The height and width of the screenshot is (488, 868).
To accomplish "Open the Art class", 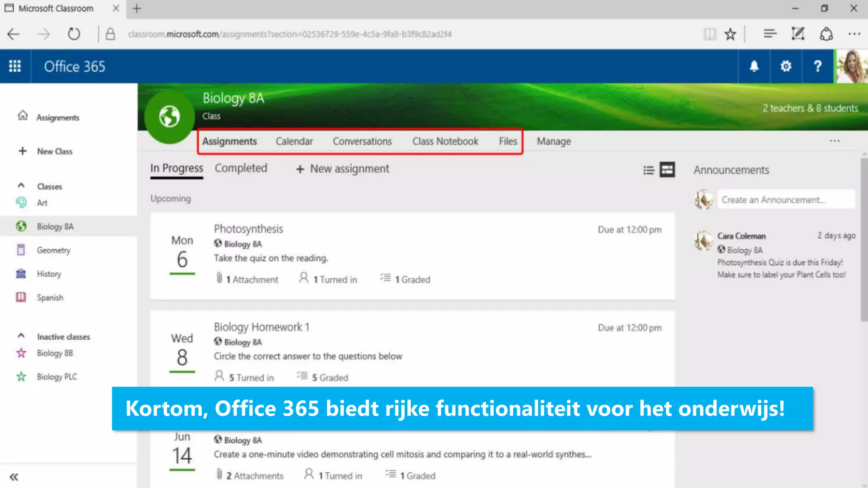I will point(42,202).
